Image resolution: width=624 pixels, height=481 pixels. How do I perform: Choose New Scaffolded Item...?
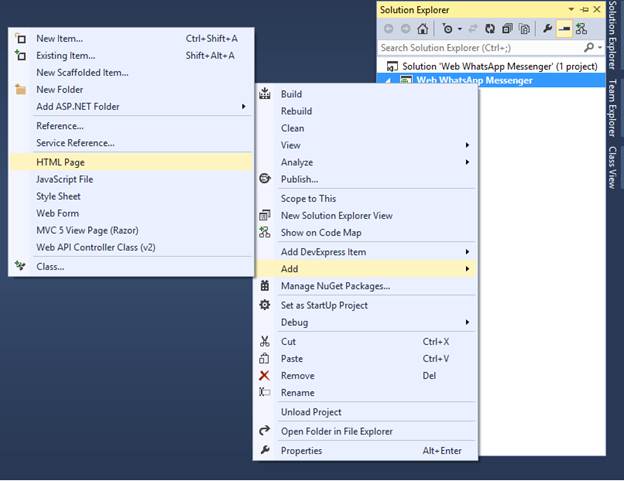(131, 73)
